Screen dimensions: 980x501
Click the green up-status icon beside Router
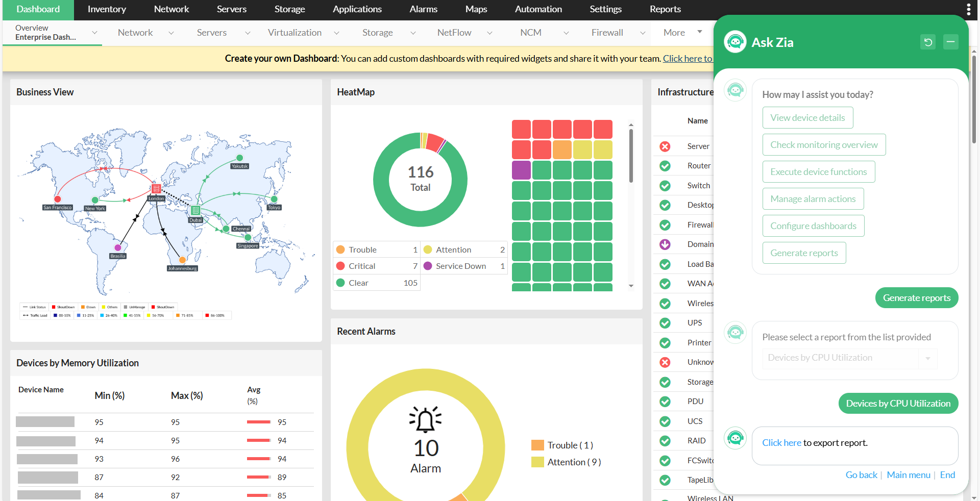click(x=665, y=166)
